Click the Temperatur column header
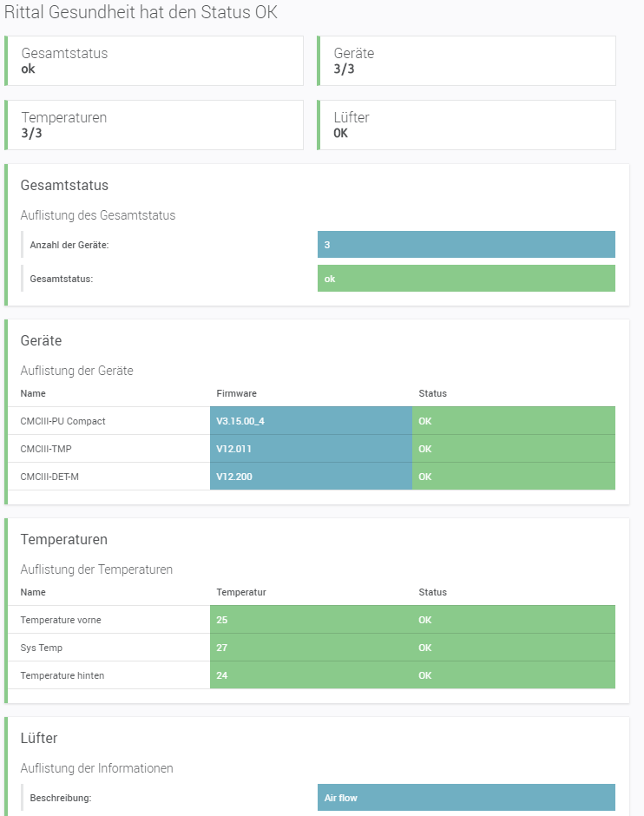 [241, 592]
